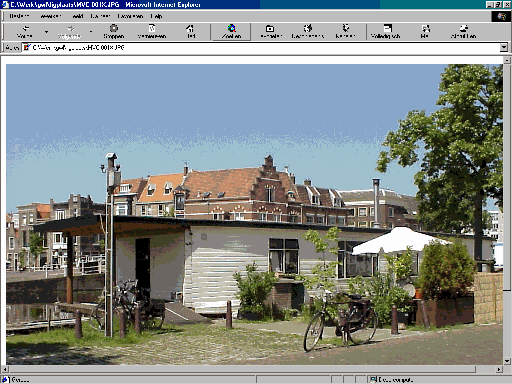Click the IE icon in the title bar
Viewport: 512px width, 384px height.
[x=5, y=5]
